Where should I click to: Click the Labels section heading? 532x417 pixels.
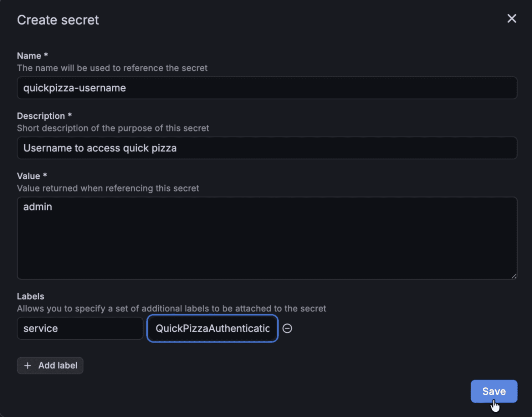tap(30, 296)
